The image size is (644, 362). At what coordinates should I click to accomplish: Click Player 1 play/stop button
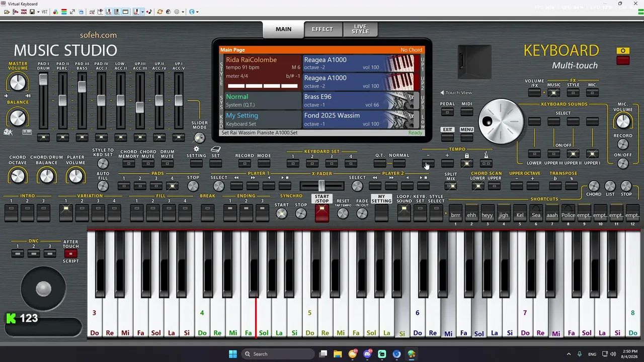pyautogui.click(x=285, y=186)
